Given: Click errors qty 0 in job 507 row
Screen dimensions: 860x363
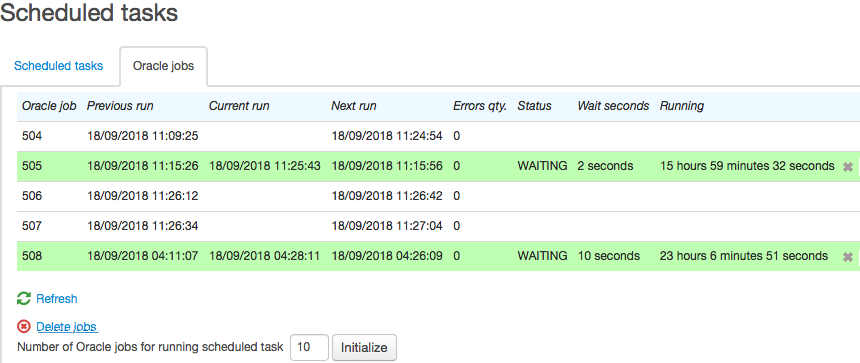Looking at the screenshot, I should [x=456, y=225].
